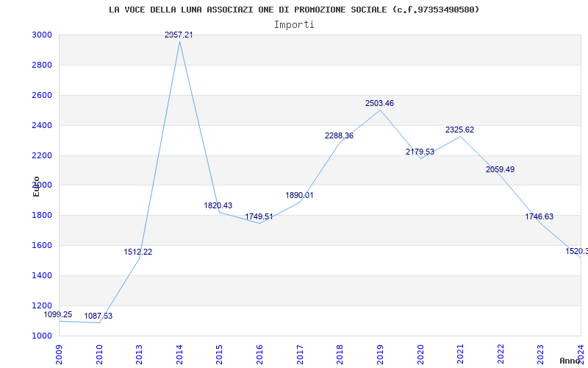
Task: Click the 1820.43 data label
Action: pyautogui.click(x=218, y=206)
